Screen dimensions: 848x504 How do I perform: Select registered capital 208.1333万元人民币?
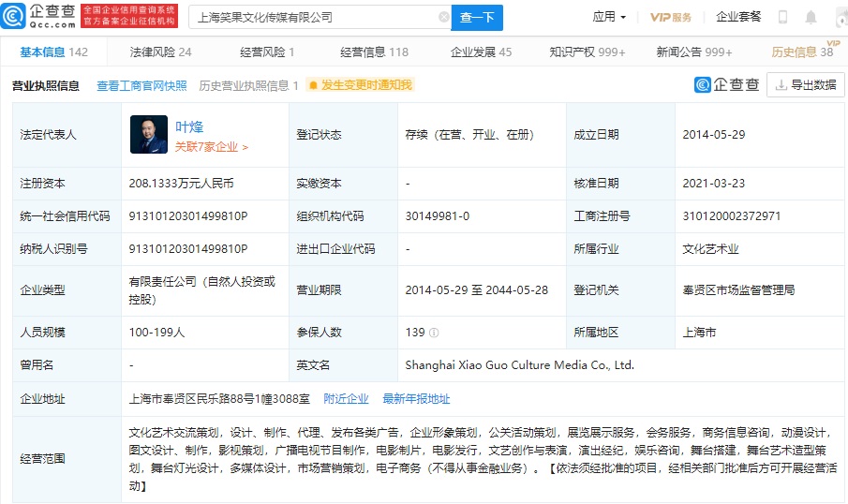[181, 184]
